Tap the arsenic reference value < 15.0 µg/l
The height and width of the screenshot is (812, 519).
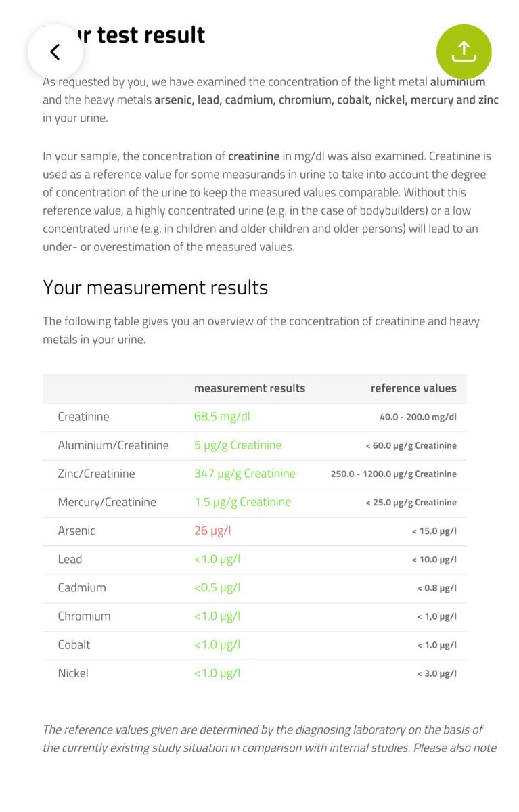coord(433,531)
